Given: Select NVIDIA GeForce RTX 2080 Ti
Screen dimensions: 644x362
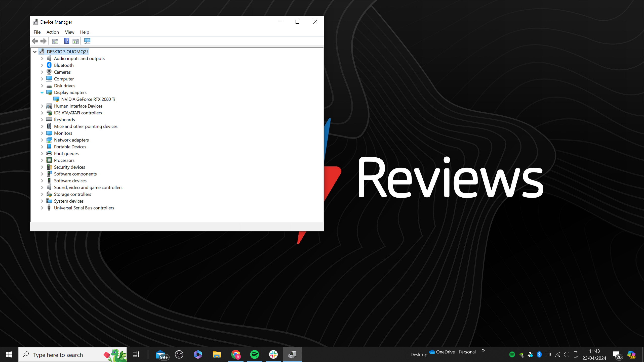Looking at the screenshot, I should (x=88, y=99).
